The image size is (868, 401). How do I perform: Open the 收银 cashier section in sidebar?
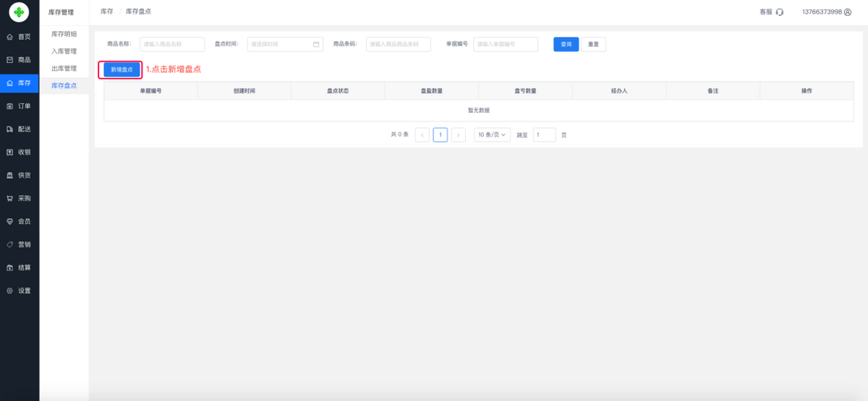click(19, 152)
